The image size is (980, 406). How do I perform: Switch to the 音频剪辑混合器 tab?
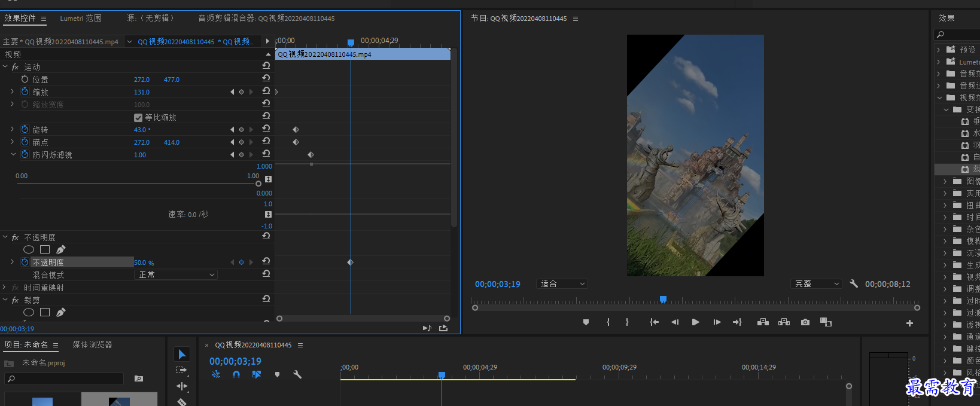[x=266, y=19]
